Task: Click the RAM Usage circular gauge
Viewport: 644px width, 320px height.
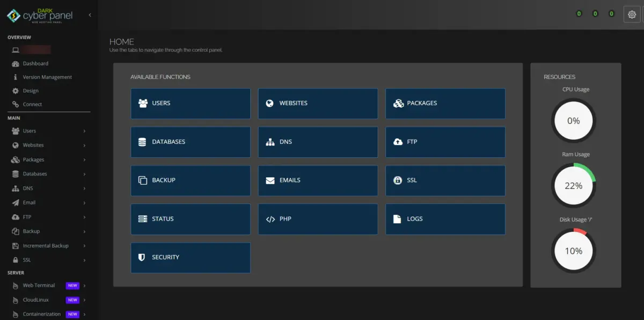Action: 573,185
